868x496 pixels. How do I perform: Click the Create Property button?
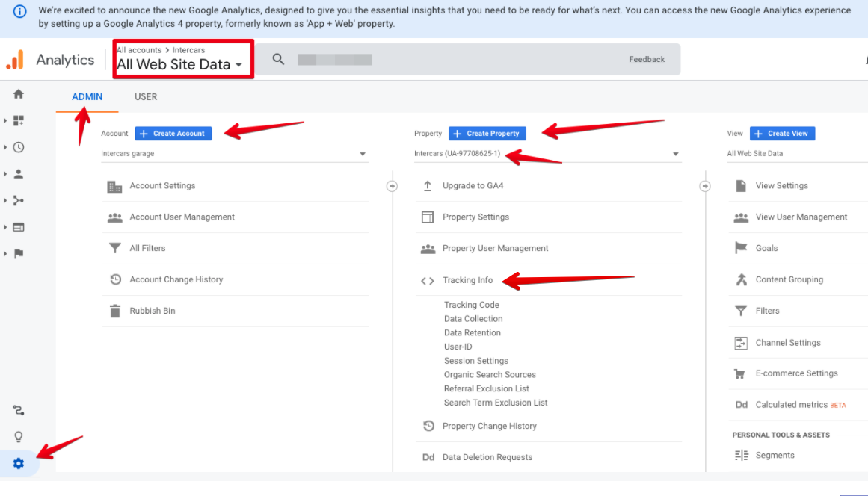[x=487, y=134]
